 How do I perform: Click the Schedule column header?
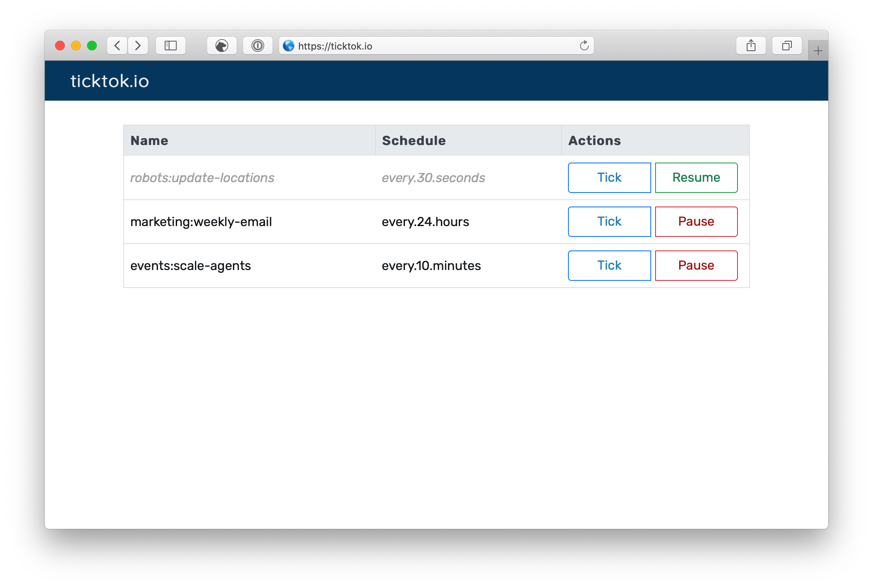click(x=414, y=141)
